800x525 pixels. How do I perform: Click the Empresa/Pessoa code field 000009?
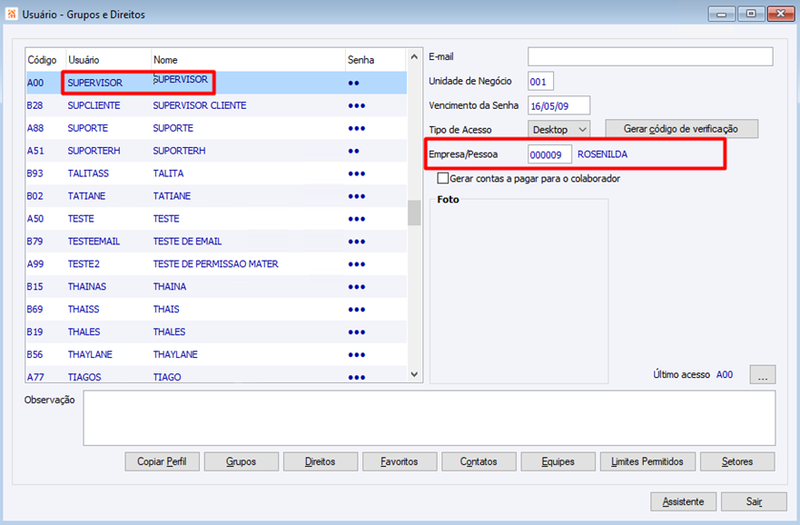(x=549, y=154)
